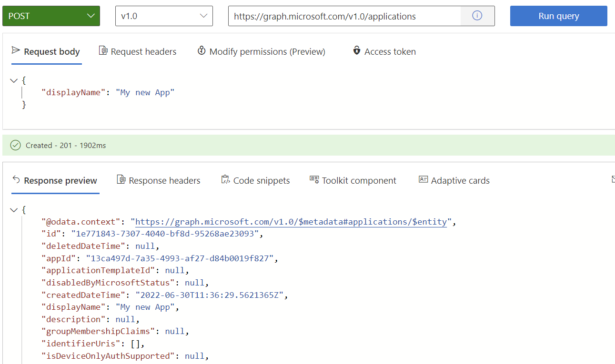The height and width of the screenshot is (364, 615).
Task: Click the Response headers document icon
Action: pyautogui.click(x=121, y=179)
